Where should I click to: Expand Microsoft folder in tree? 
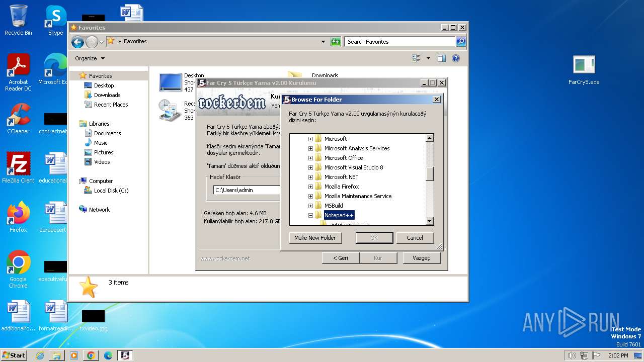(310, 139)
